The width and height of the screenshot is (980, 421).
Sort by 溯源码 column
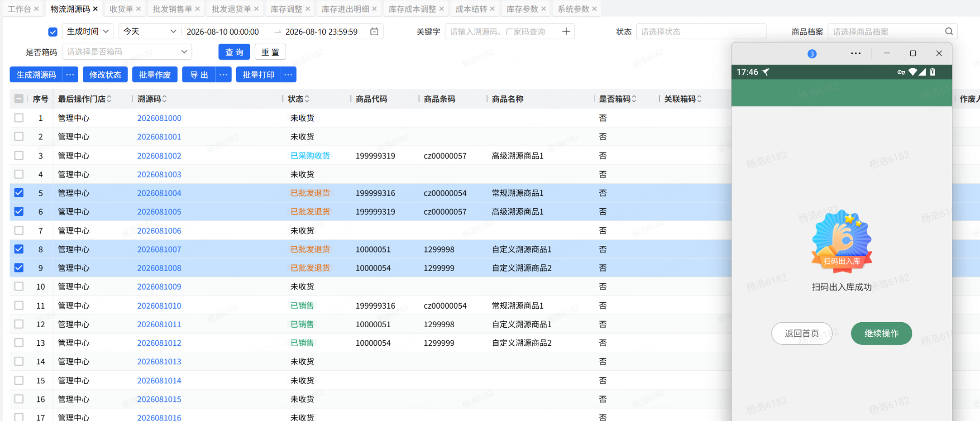click(164, 99)
